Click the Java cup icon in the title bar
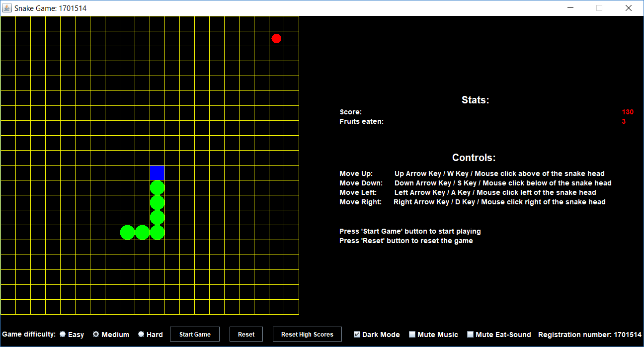644x347 pixels. (7, 8)
